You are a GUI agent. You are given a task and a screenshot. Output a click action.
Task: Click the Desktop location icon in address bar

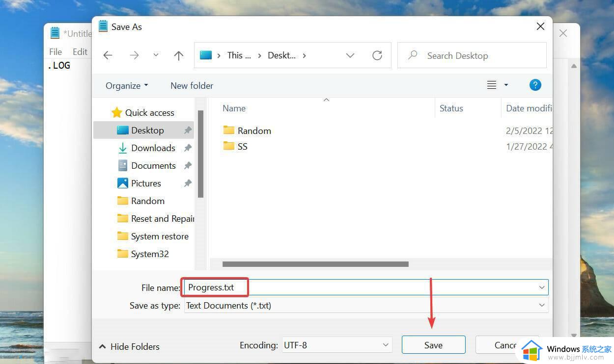click(x=206, y=55)
